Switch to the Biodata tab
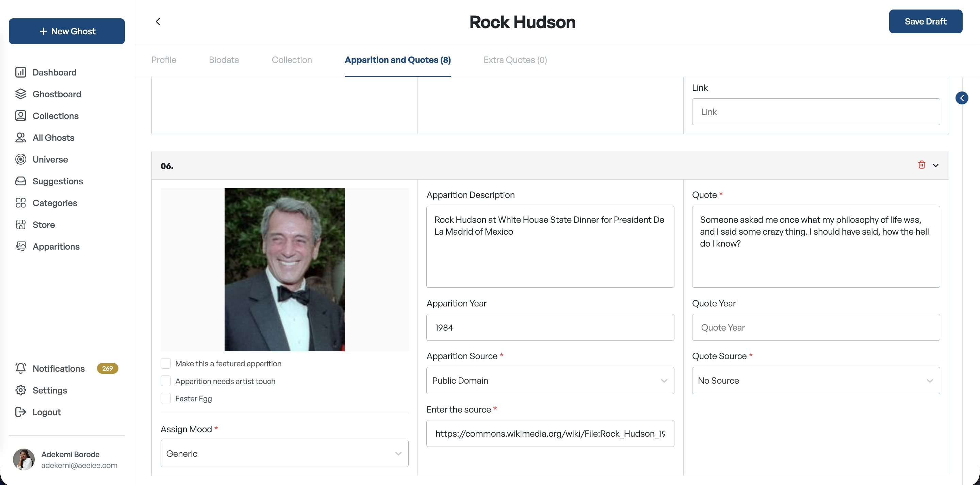Screen dimensions: 980x485 pyautogui.click(x=224, y=60)
